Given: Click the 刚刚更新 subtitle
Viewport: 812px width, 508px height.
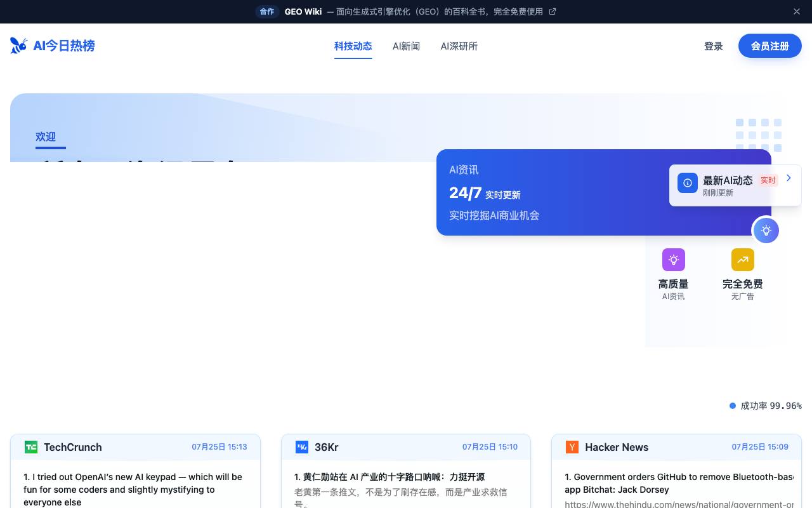Looking at the screenshot, I should point(718,193).
